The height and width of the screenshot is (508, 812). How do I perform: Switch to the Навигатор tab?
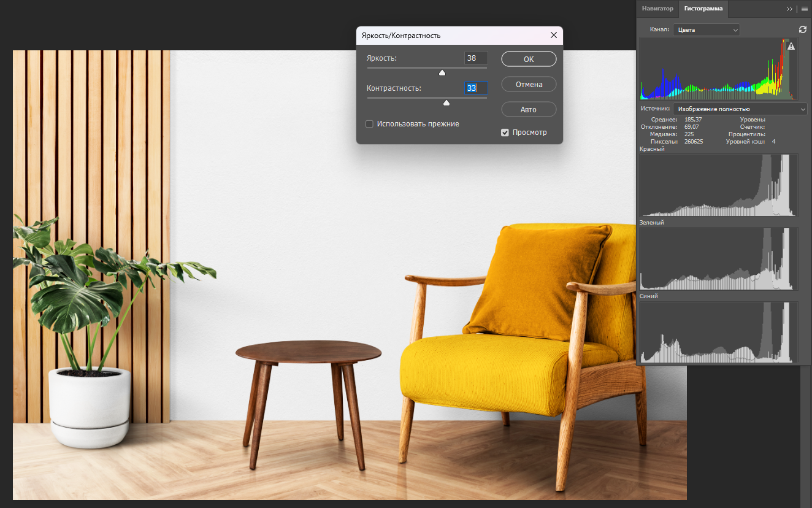tap(657, 9)
